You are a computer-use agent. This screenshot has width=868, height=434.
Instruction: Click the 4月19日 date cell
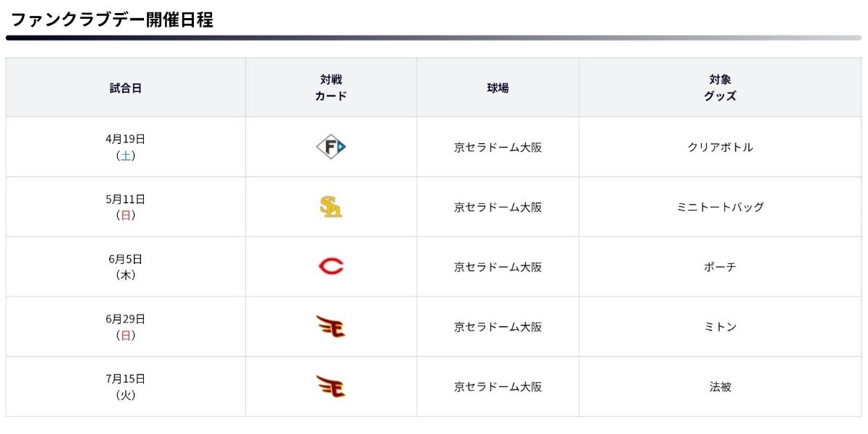pyautogui.click(x=126, y=147)
